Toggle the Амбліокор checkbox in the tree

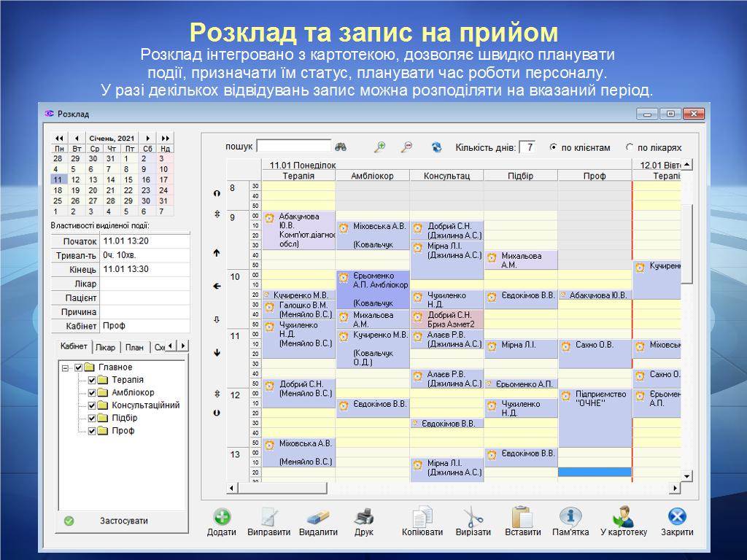(x=92, y=392)
